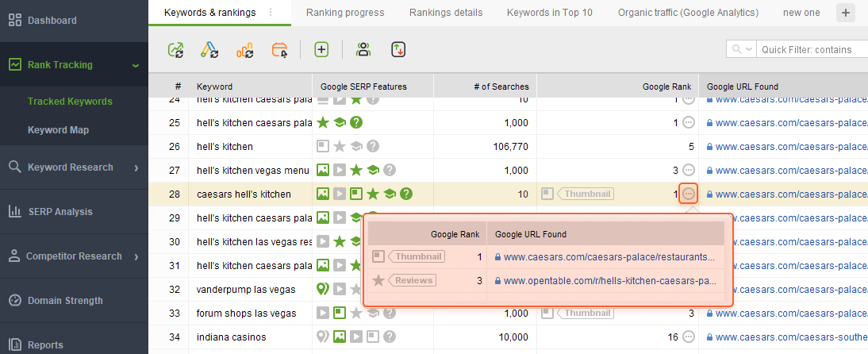
Task: Click the Reviews tag in popup
Action: (x=413, y=280)
